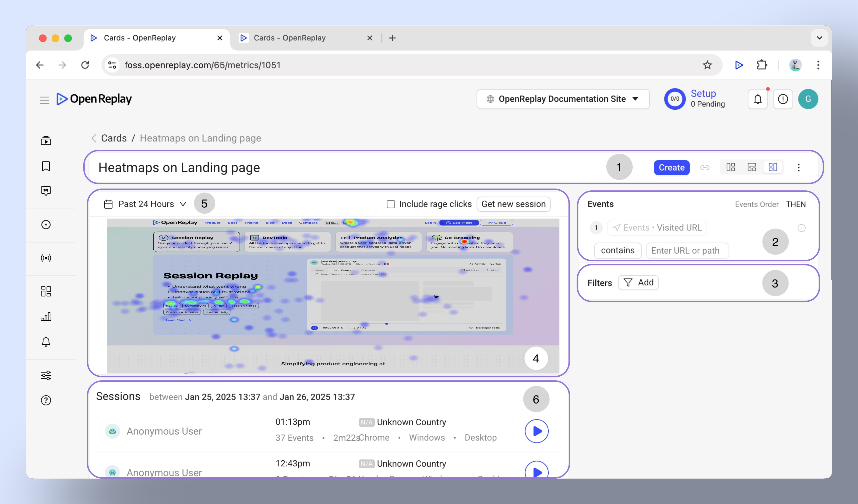Open a new browser tab
Viewport: 858px width, 504px height.
point(392,38)
